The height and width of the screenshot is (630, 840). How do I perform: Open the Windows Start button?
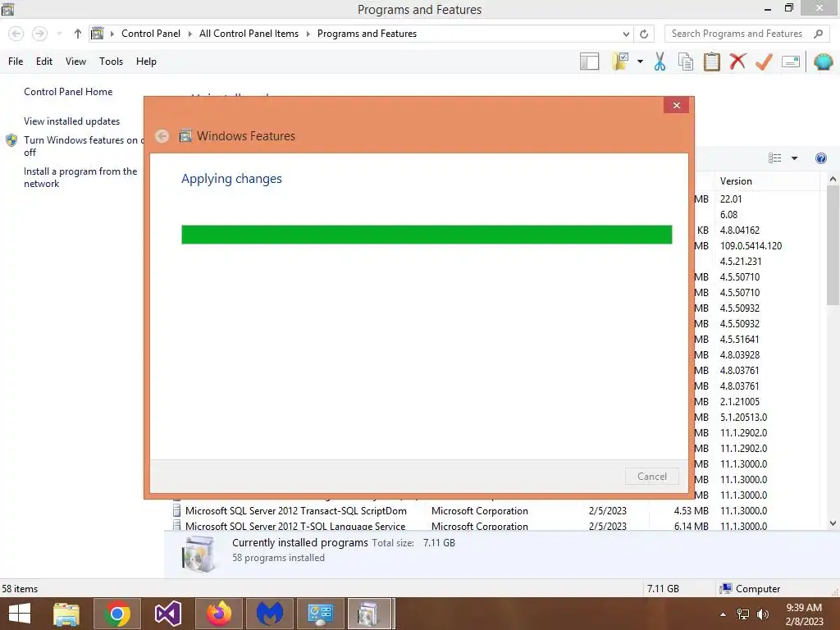pos(20,614)
